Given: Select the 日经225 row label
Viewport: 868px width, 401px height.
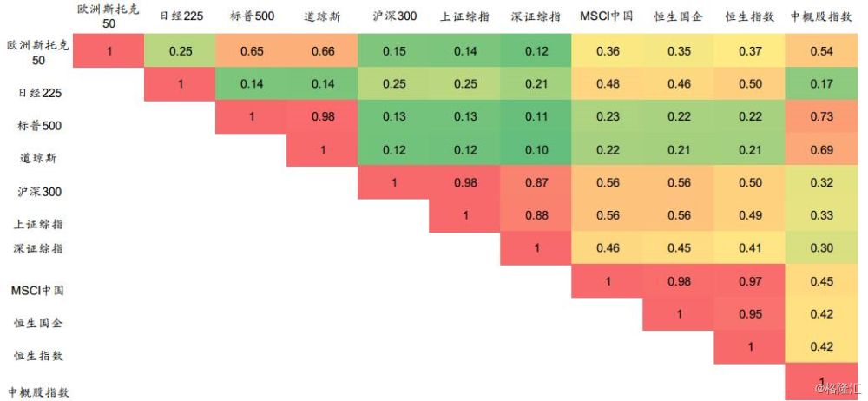Looking at the screenshot, I should click(x=37, y=92).
